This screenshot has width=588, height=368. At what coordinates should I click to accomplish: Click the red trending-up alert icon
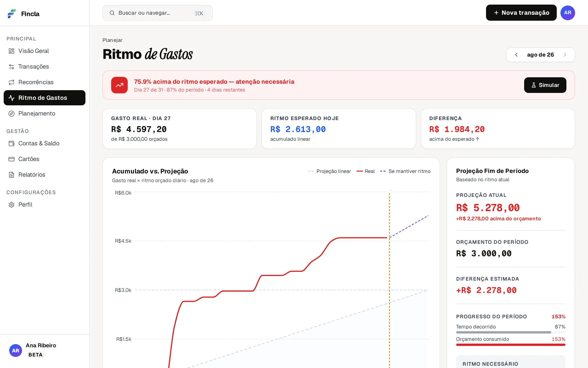coord(119,85)
